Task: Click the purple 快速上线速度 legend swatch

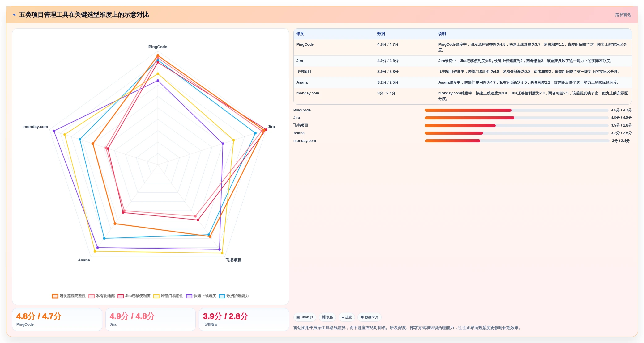Action: pos(189,296)
